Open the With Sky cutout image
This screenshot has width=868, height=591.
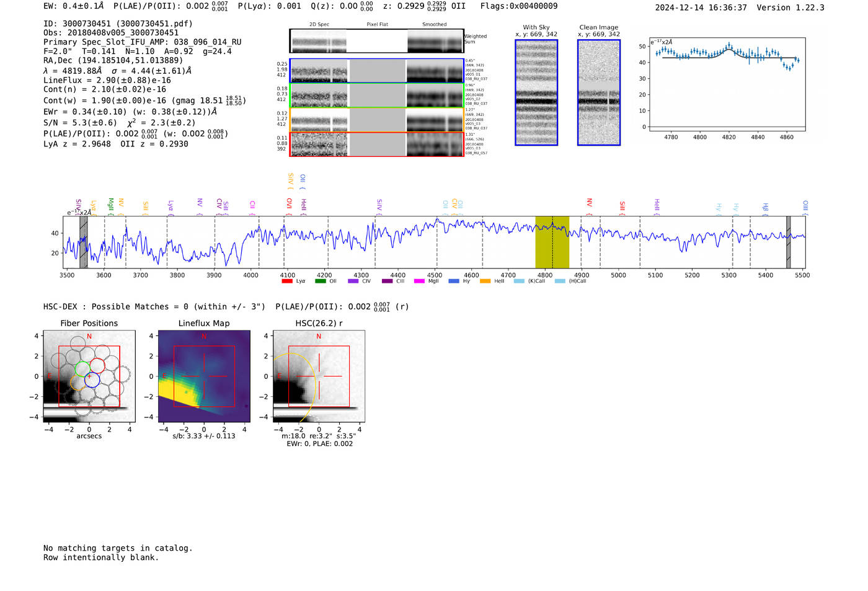536,92
